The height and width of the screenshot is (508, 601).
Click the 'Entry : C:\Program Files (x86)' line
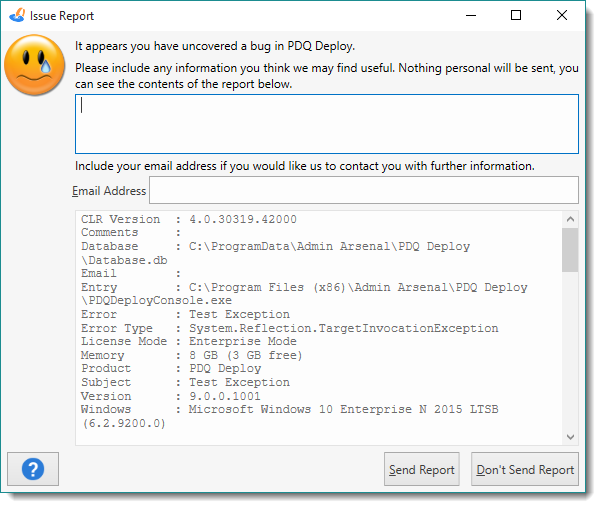tap(304, 287)
